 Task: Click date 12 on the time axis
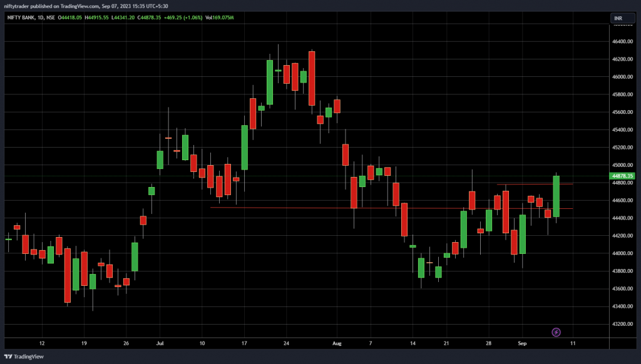click(42, 343)
